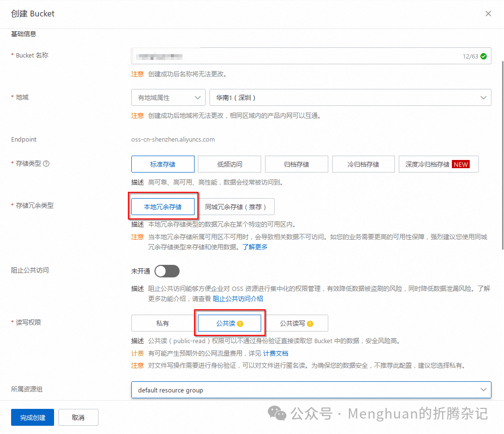Select 私有 read/write permission
The width and height of the screenshot is (504, 434).
point(163,323)
